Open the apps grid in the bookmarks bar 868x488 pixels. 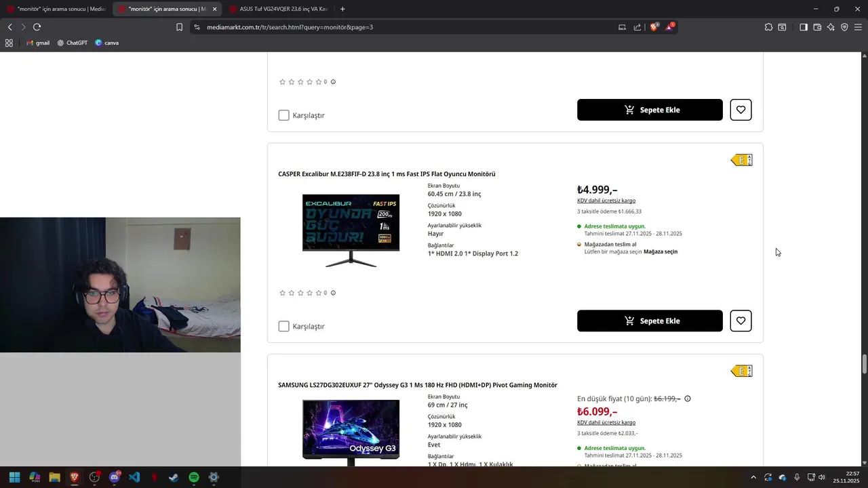coord(9,43)
